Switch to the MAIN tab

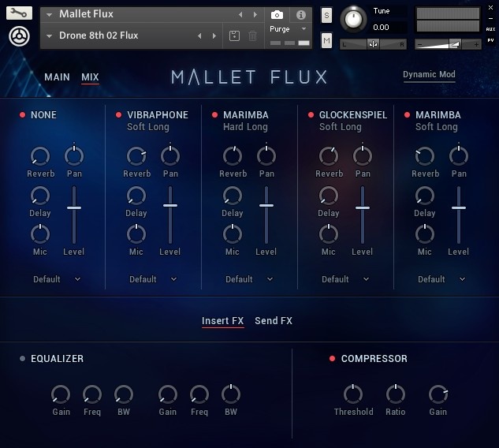pyautogui.click(x=57, y=77)
